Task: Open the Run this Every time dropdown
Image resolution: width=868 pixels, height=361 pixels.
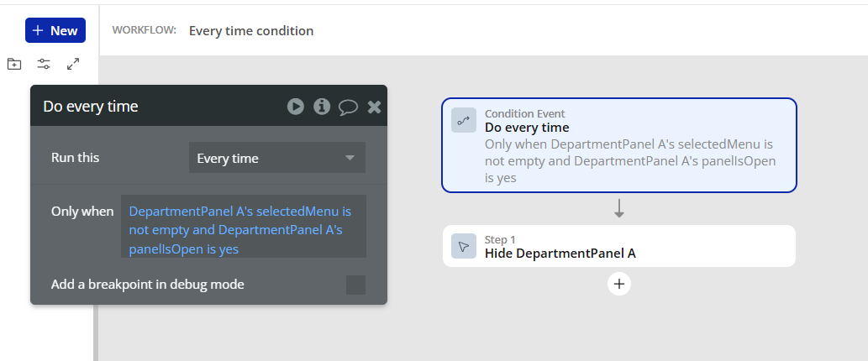Action: [276, 158]
